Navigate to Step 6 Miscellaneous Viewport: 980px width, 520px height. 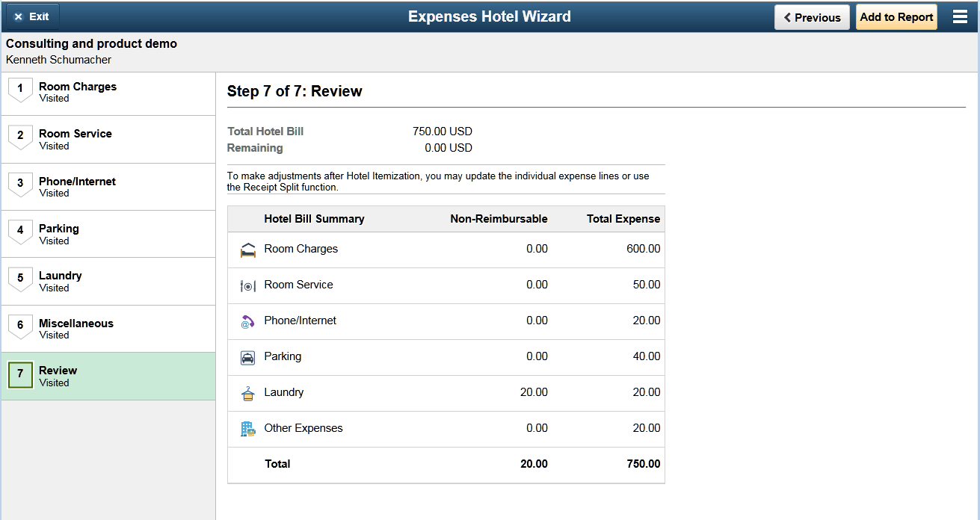coord(108,329)
